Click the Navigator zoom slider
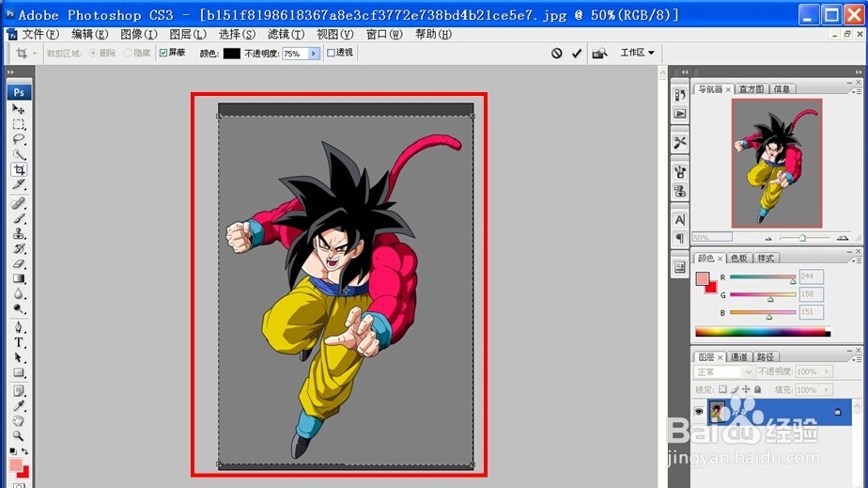The height and width of the screenshot is (488, 868). pos(802,238)
